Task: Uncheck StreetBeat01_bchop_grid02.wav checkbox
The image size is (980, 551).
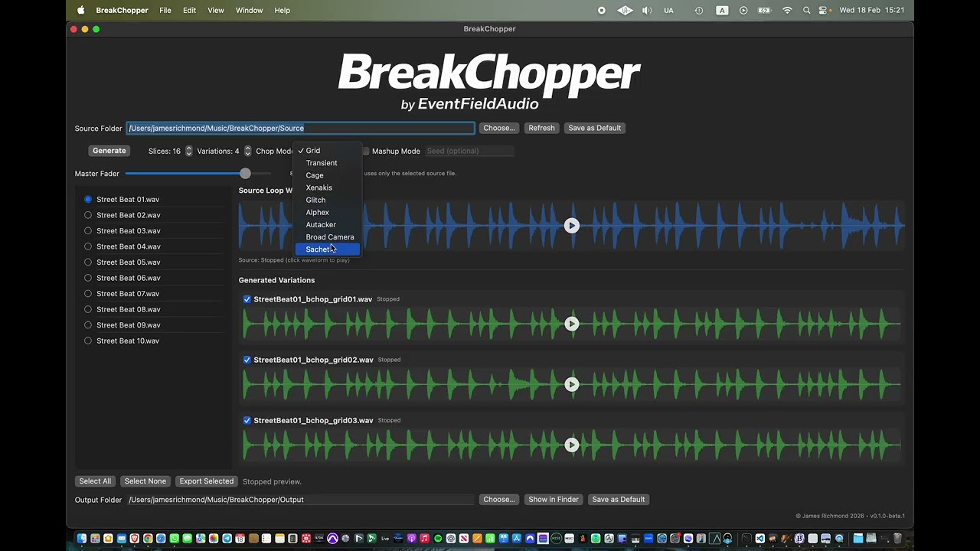Action: [x=247, y=360]
